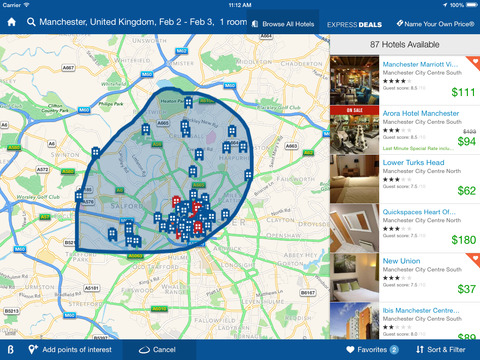Viewport: 480px width, 360px height.
Task: Select the $111 price
Action: click(463, 92)
